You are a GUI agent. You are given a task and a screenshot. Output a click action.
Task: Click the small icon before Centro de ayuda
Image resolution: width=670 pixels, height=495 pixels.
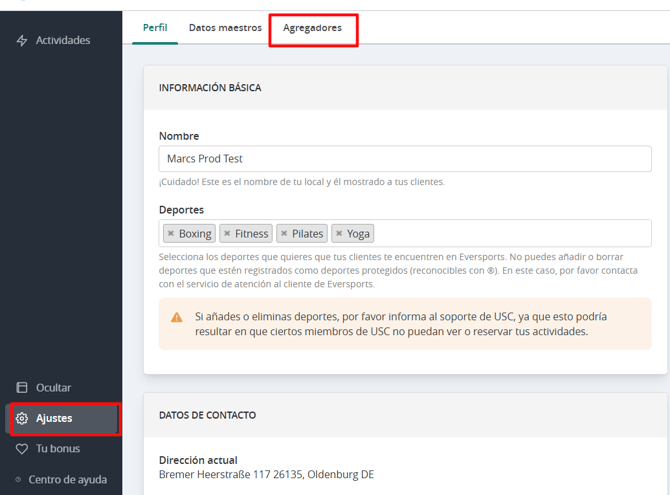point(18,479)
